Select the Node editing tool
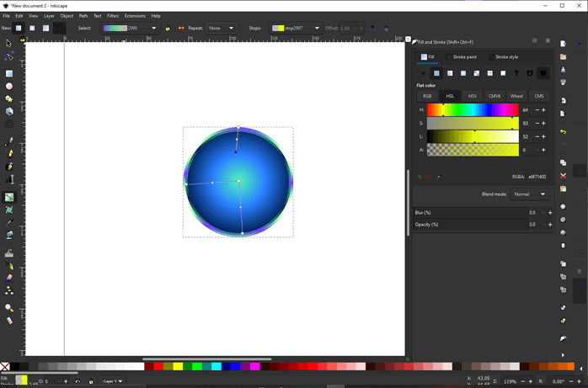Viewport: 588px width, 388px height. click(x=9, y=56)
